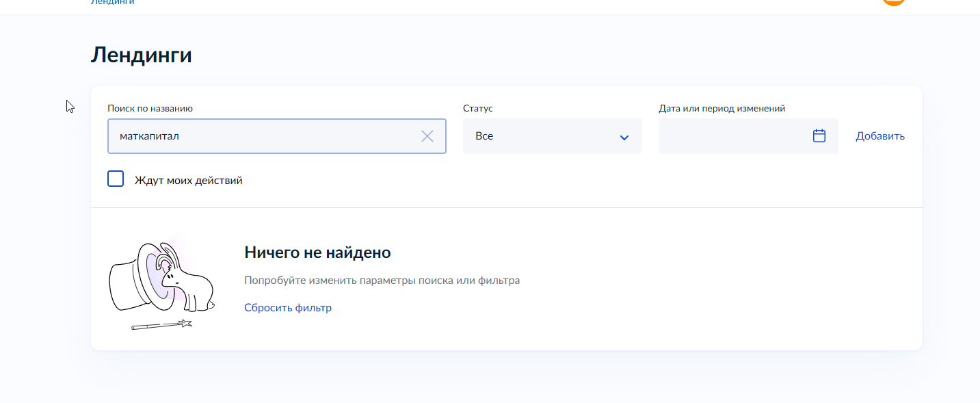This screenshot has width=980, height=403.
Task: Click the 'Лендинги' page title
Action: 142,55
